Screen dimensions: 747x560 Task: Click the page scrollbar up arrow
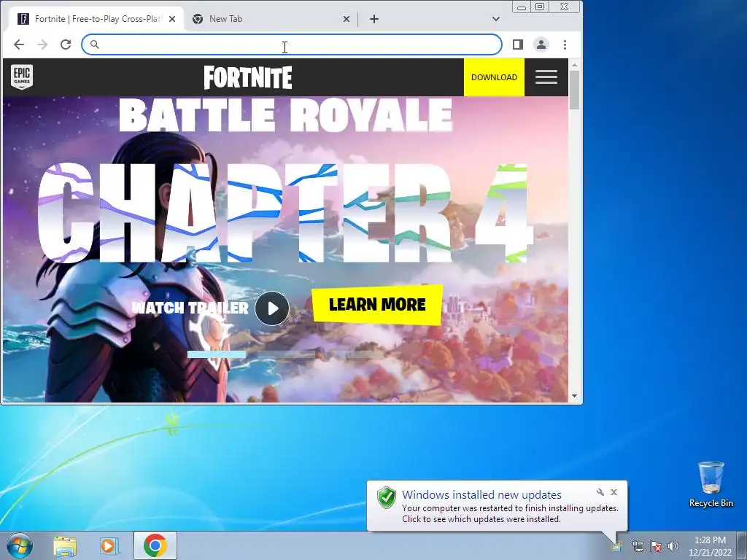[574, 65]
